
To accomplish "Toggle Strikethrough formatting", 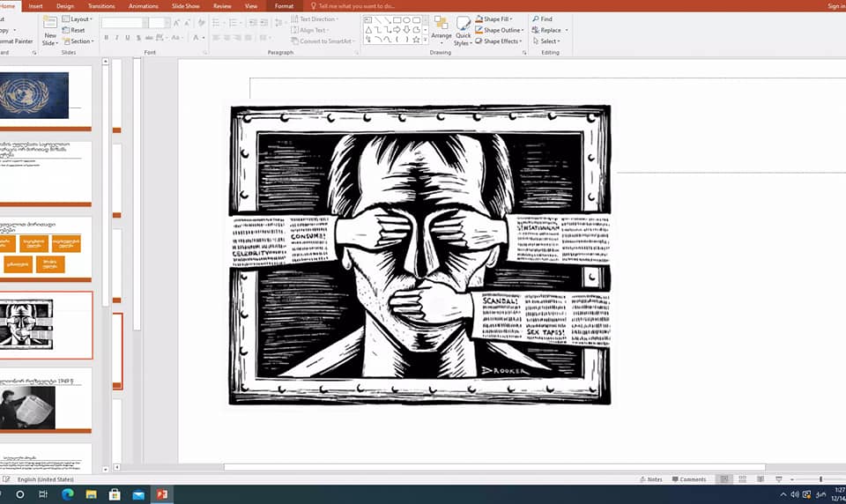I will tap(149, 38).
